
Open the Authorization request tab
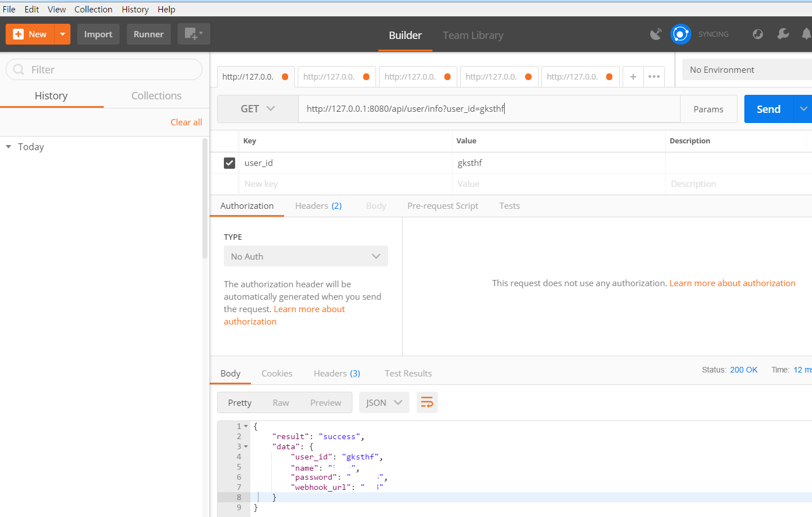click(x=247, y=205)
